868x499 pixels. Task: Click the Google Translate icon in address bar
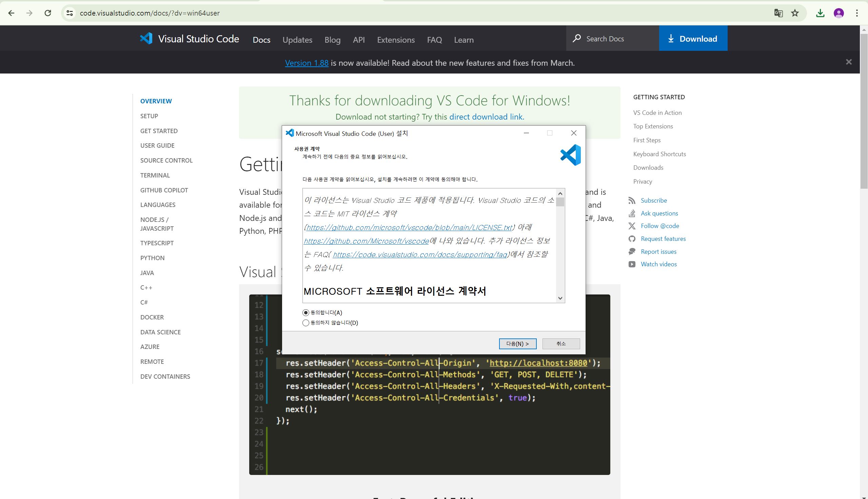(778, 13)
